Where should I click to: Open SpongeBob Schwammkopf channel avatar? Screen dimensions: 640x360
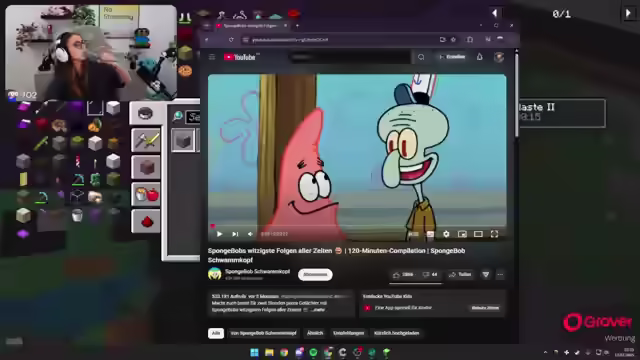[215, 274]
